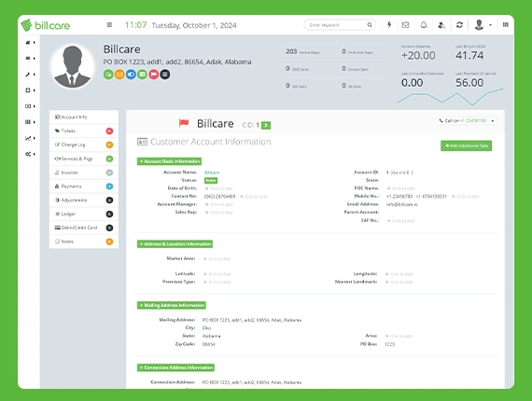The image size is (532, 401).
Task: Open the user profile dropdown in header
Action: click(483, 25)
